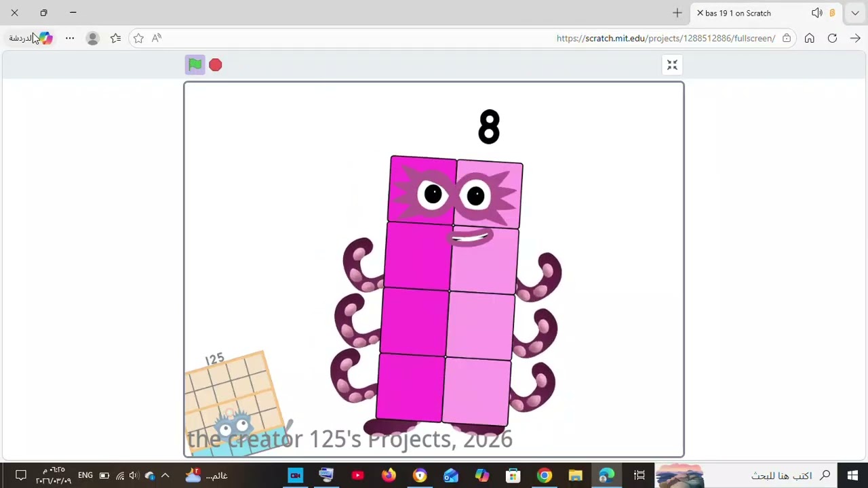The height and width of the screenshot is (488, 868).
Task: Open the Copilot chat button
Action: coord(31,38)
